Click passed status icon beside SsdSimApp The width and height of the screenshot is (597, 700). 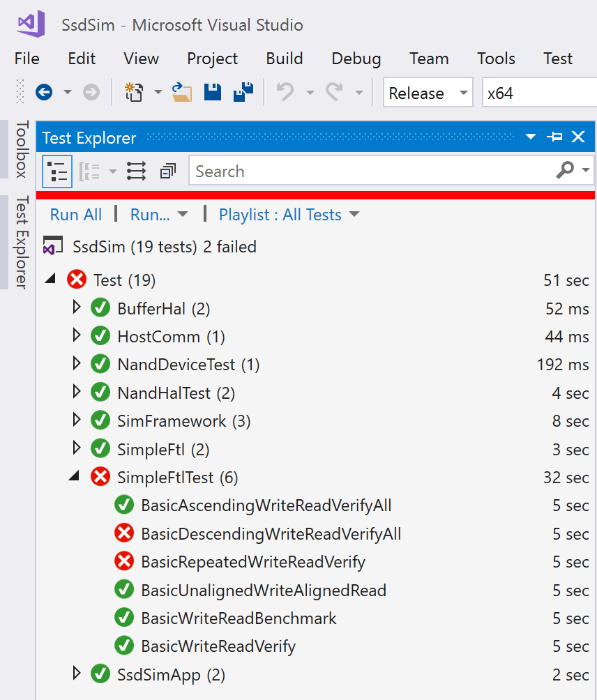coord(100,674)
